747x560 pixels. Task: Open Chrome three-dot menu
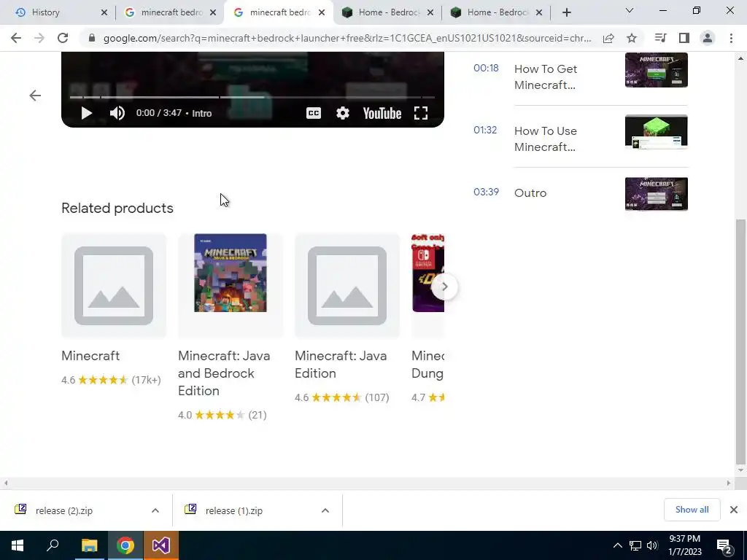(x=731, y=38)
